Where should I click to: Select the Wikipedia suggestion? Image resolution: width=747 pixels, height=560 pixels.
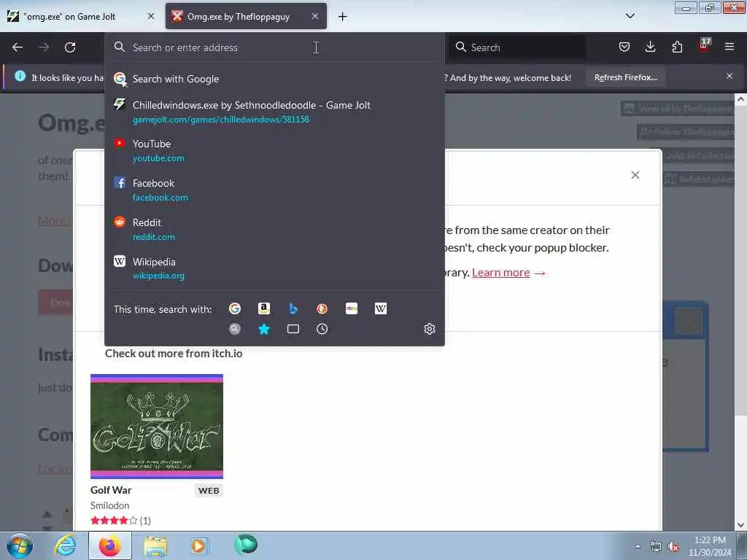click(274, 268)
